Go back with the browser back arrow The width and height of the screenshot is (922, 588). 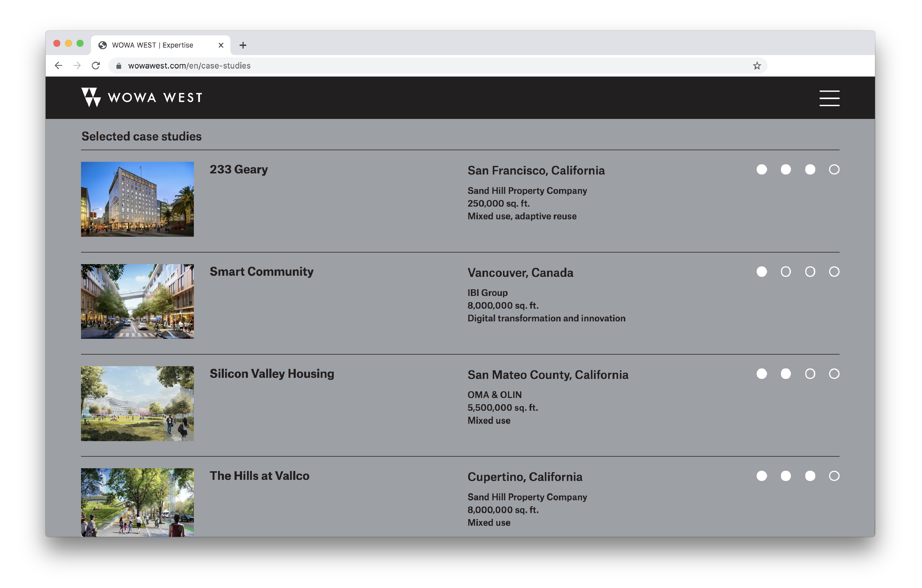pos(59,66)
